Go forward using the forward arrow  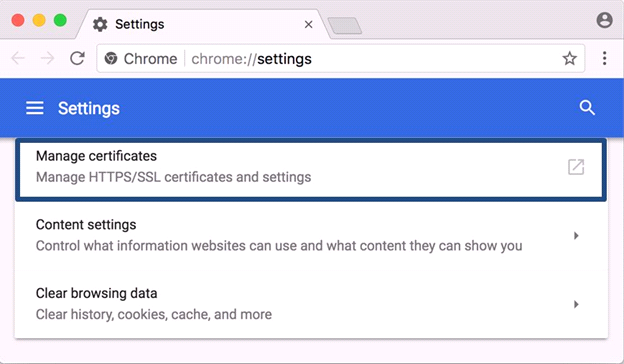pyautogui.click(x=47, y=58)
